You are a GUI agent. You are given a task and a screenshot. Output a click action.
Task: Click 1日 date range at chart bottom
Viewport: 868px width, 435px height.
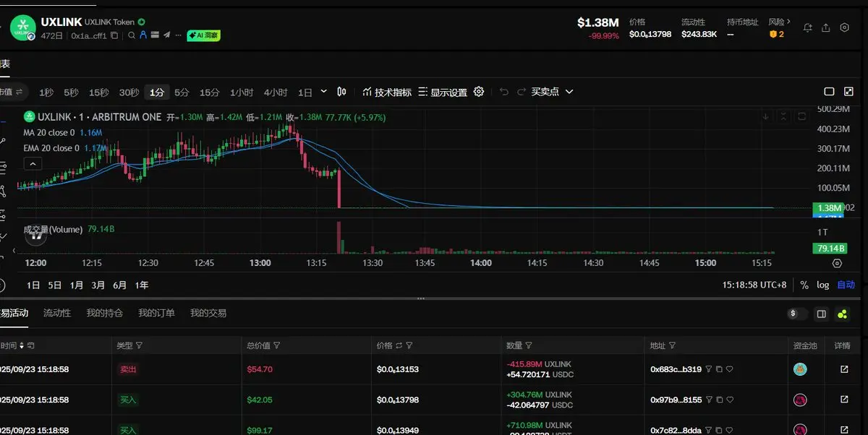[33, 285]
